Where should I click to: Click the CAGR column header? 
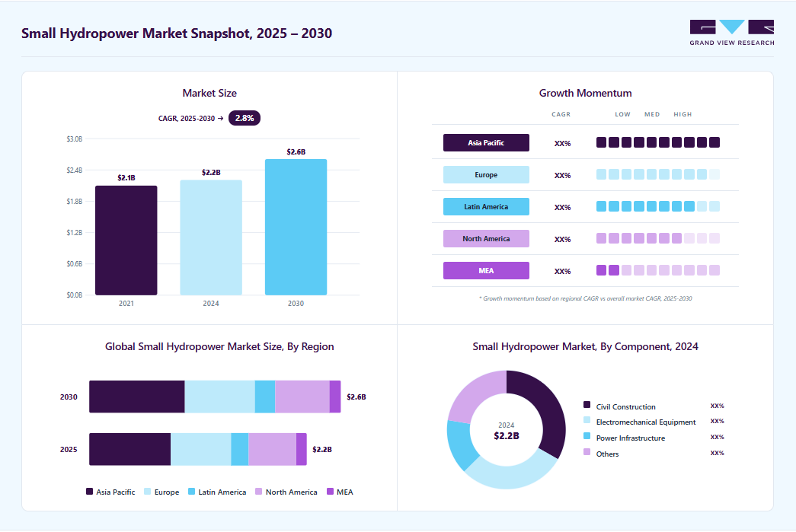point(561,115)
